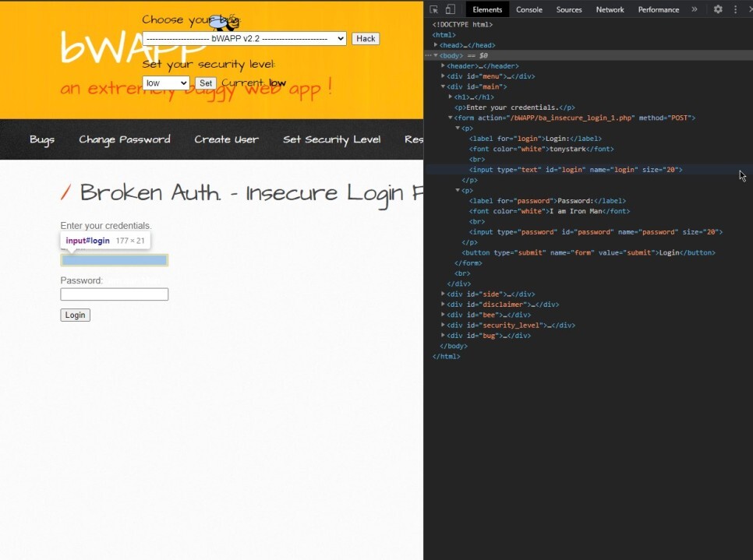Collapse the form element node
This screenshot has height=560, width=753.
[x=450, y=118]
